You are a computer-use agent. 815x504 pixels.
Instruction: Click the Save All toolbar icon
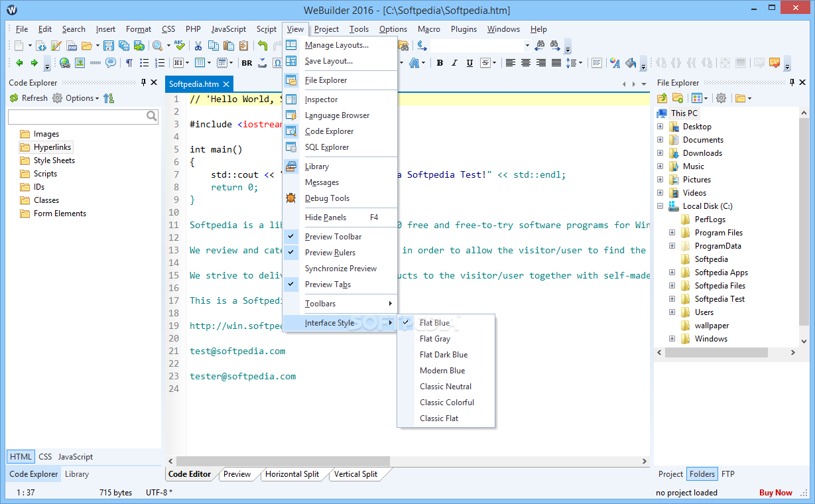point(124,46)
